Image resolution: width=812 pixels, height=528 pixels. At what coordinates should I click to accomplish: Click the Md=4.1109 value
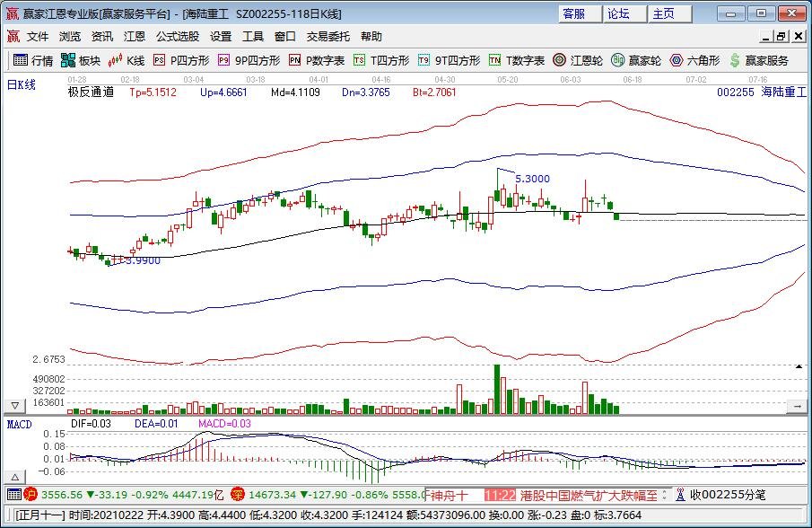point(295,92)
